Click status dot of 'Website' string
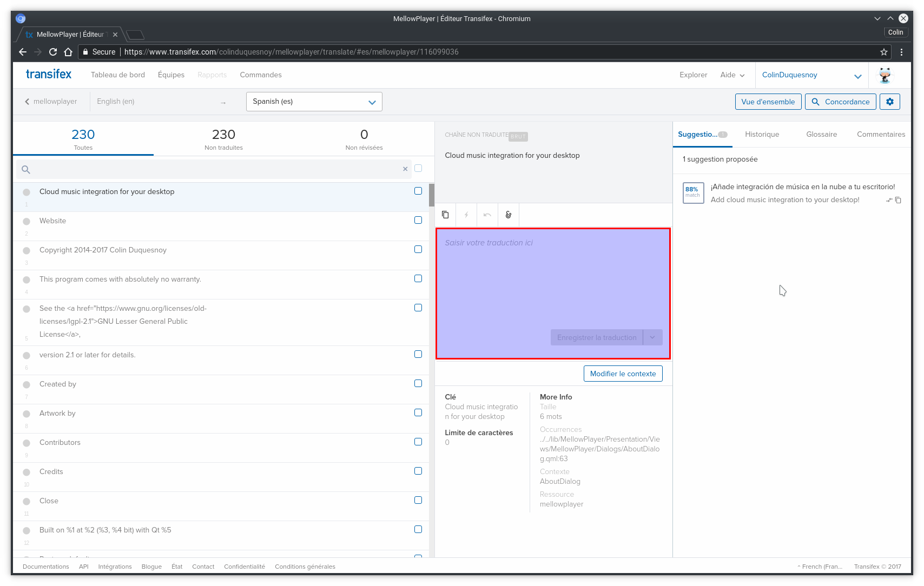This screenshot has height=586, width=924. 27,222
